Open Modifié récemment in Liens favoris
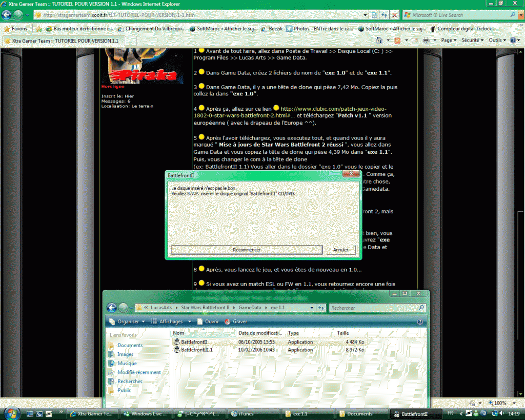Viewport: 525px width, 420px height. 135,372
